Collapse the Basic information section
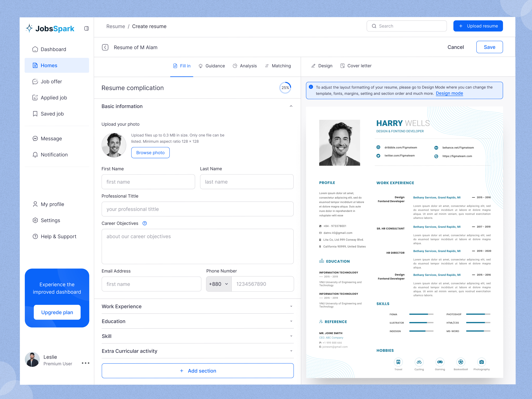 click(291, 106)
